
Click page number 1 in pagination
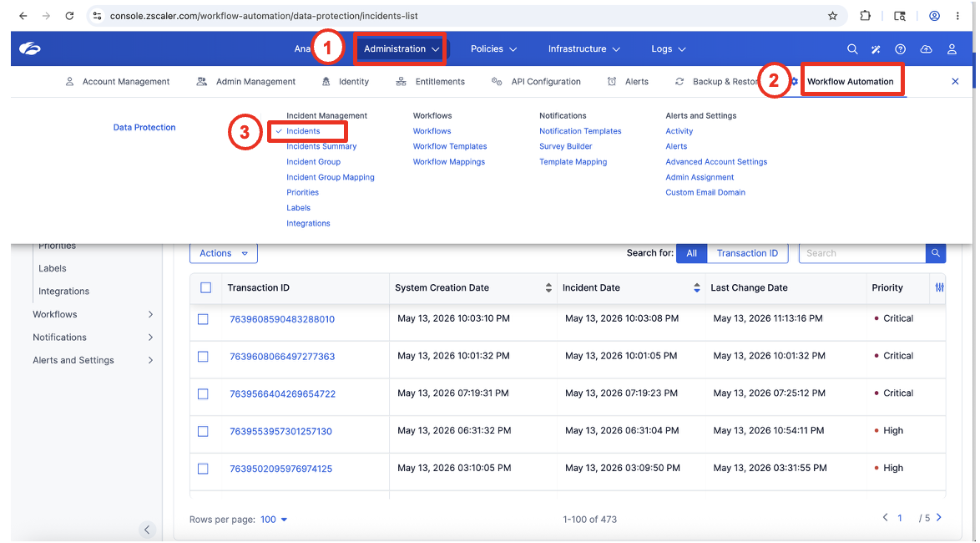tap(899, 518)
